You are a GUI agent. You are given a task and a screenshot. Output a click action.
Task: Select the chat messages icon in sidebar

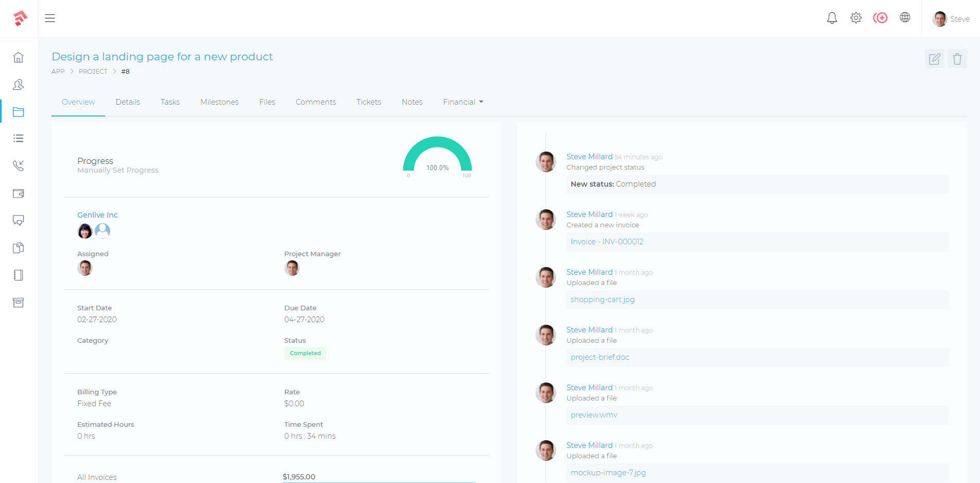(19, 221)
